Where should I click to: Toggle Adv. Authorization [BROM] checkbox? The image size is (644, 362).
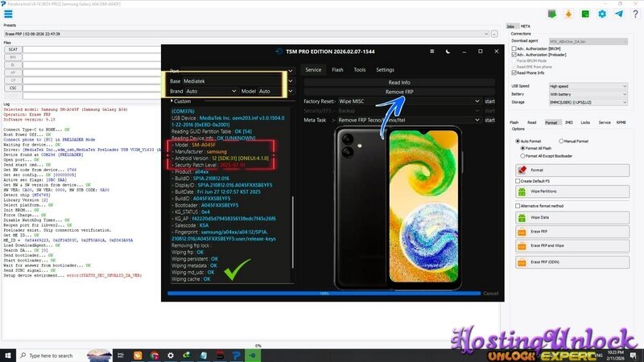pyautogui.click(x=514, y=48)
